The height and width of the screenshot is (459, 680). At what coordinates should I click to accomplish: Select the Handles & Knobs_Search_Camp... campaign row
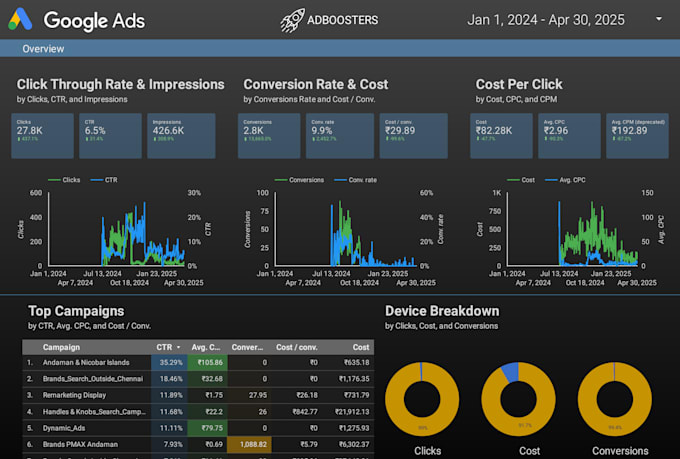[x=198, y=412]
